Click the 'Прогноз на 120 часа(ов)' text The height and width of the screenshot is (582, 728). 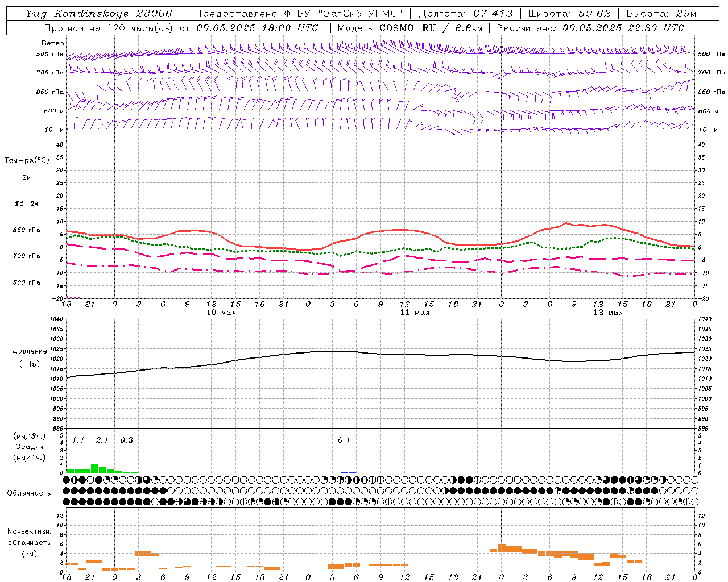pos(109,28)
